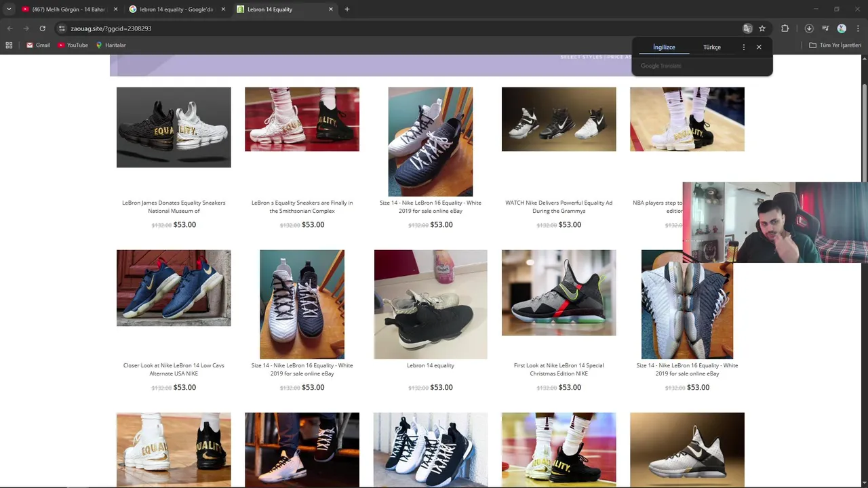Open worn black Lebron 14 equality image

(430, 304)
